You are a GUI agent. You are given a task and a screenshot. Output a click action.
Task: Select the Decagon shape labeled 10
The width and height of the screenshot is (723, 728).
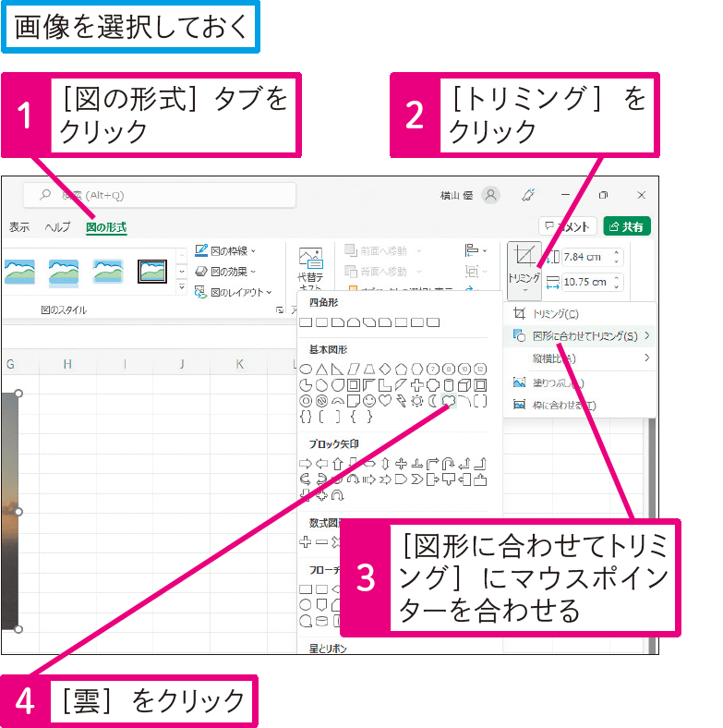pos(464,370)
